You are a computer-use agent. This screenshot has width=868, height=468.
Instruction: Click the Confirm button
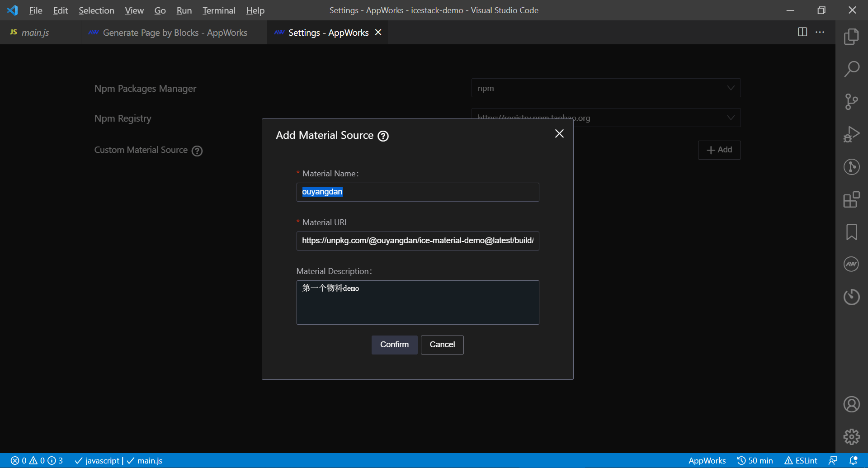pos(394,345)
